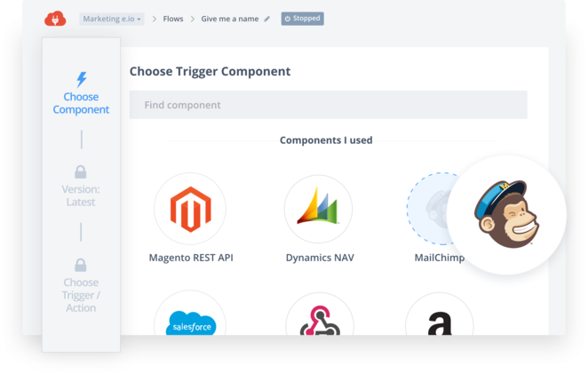Select the Version: Latest step
The height and width of the screenshot is (374, 588).
pos(81,195)
